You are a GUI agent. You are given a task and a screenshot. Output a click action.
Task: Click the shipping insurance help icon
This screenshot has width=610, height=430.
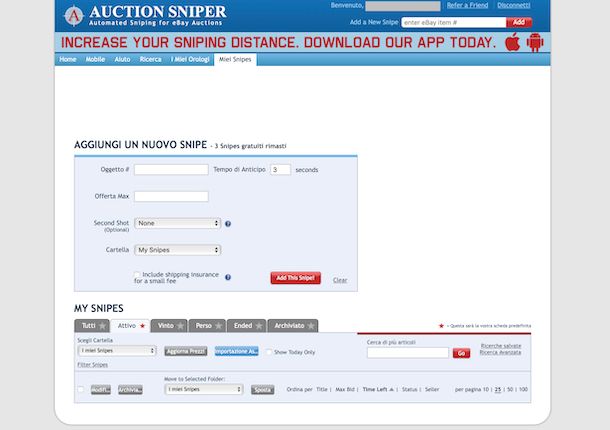(228, 277)
